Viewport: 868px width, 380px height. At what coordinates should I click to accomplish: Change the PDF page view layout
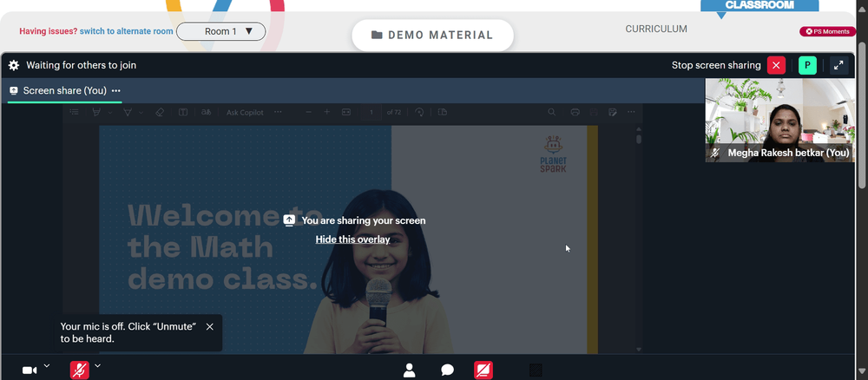443,112
